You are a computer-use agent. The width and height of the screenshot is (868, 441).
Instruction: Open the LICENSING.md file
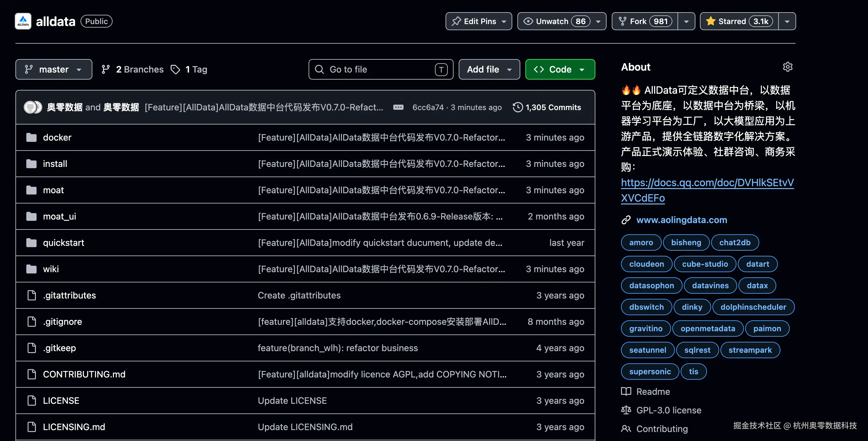(x=74, y=427)
